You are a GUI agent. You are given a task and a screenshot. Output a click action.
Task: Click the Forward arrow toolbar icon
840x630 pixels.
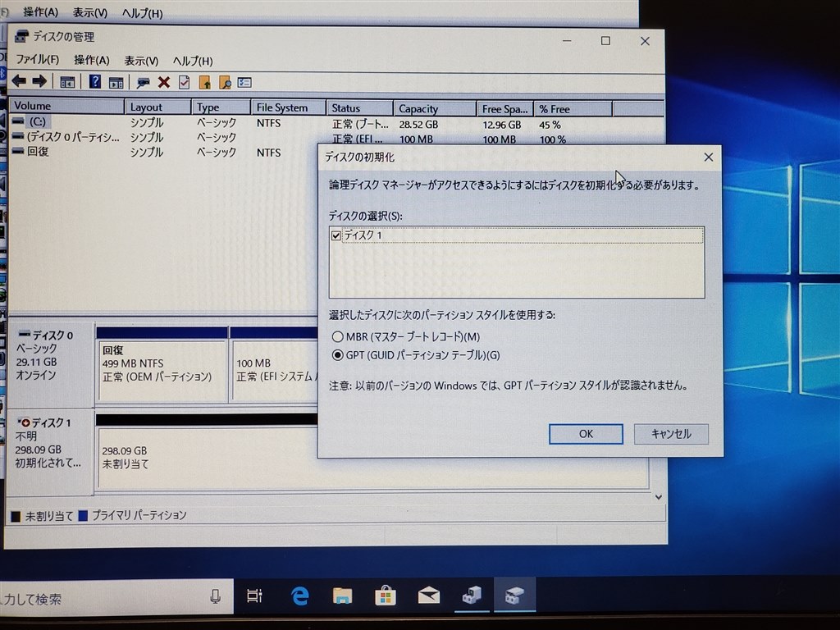(39, 81)
